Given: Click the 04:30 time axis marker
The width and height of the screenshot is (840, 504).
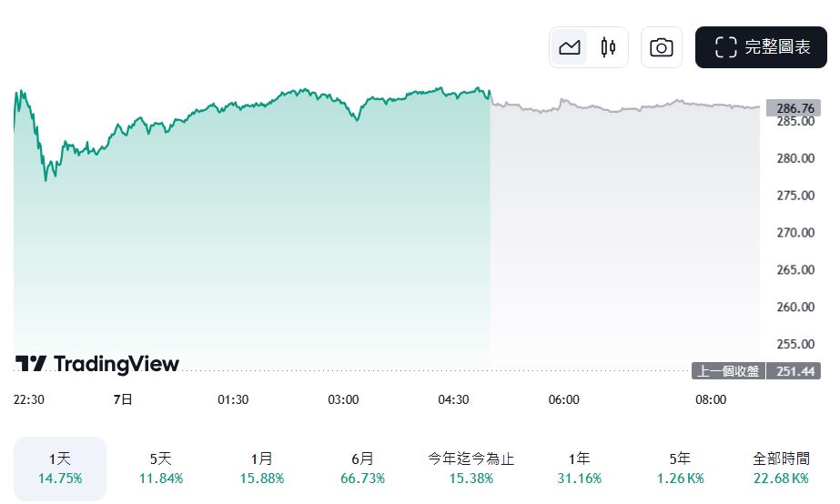Looking at the screenshot, I should coord(453,399).
